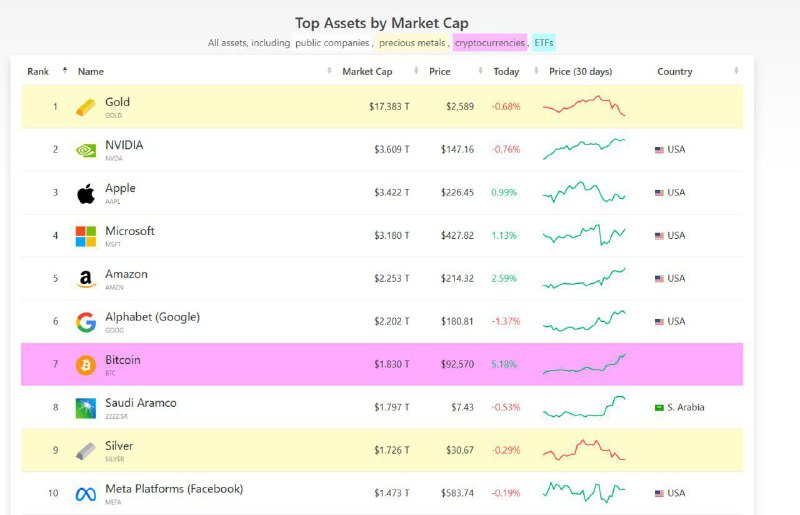
Task: Click the USA flag in Alphabet row
Action: 659,321
